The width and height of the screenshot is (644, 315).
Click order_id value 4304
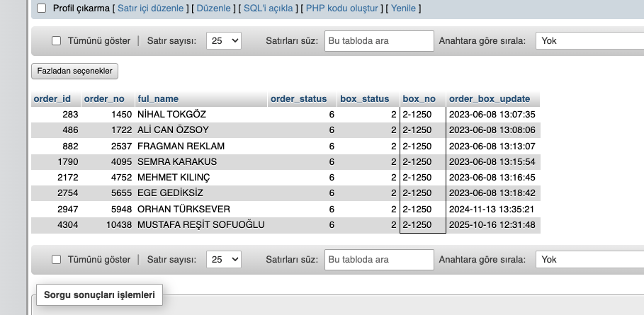[x=68, y=225]
